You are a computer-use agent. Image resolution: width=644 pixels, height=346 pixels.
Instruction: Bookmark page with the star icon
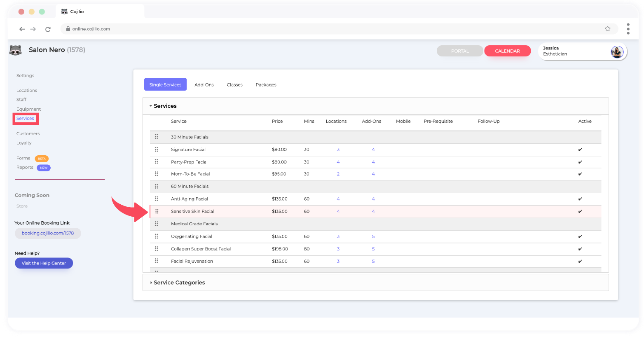[x=608, y=29]
